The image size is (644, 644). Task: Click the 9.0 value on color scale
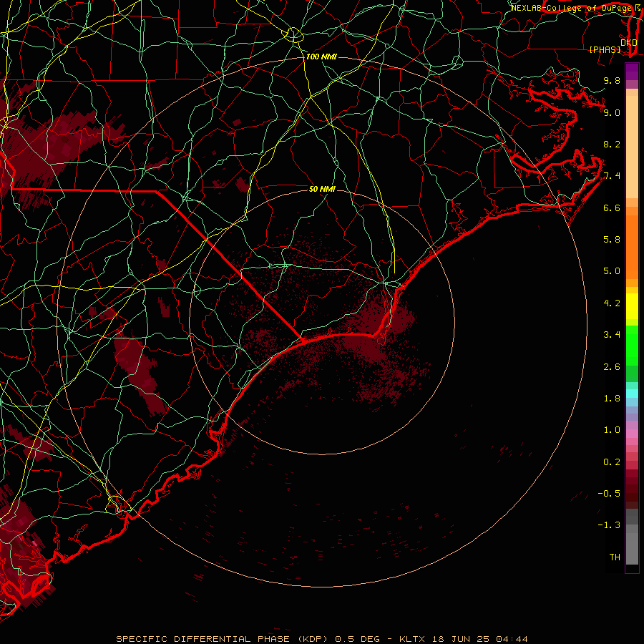[612, 112]
